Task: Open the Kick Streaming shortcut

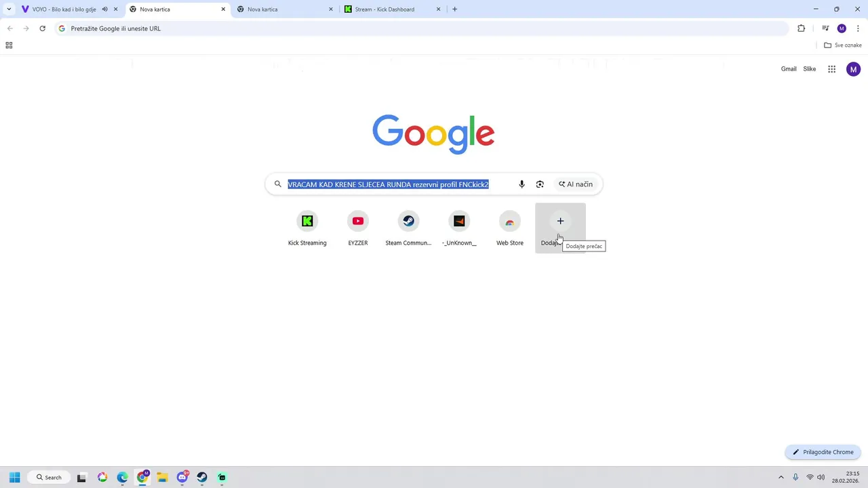Action: [x=307, y=228]
